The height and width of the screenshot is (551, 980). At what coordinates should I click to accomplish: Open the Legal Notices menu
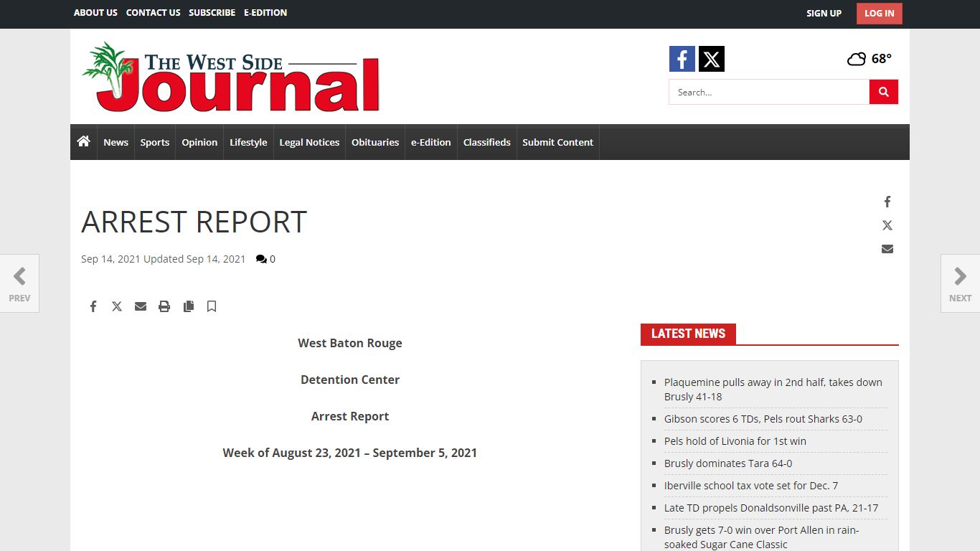(x=309, y=142)
